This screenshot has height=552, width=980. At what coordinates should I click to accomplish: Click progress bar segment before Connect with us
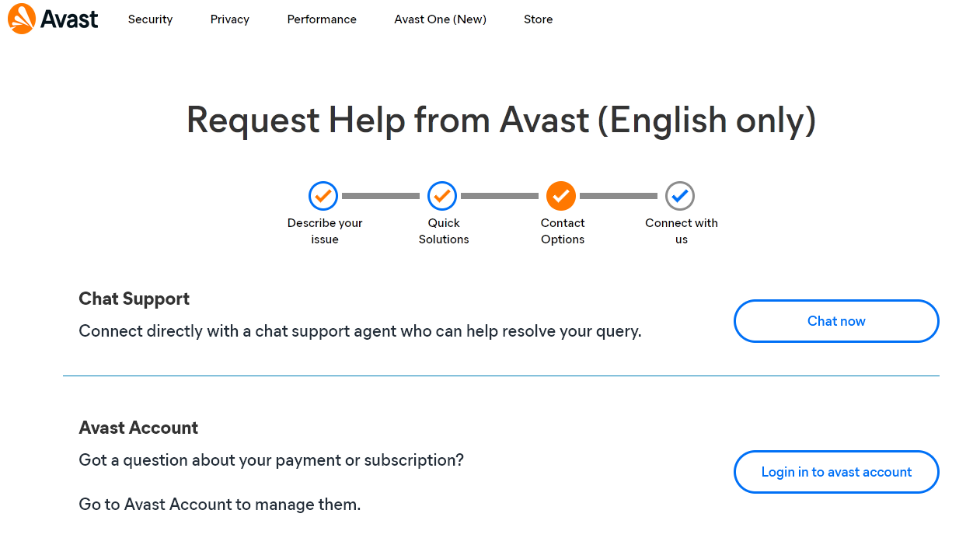(x=619, y=196)
